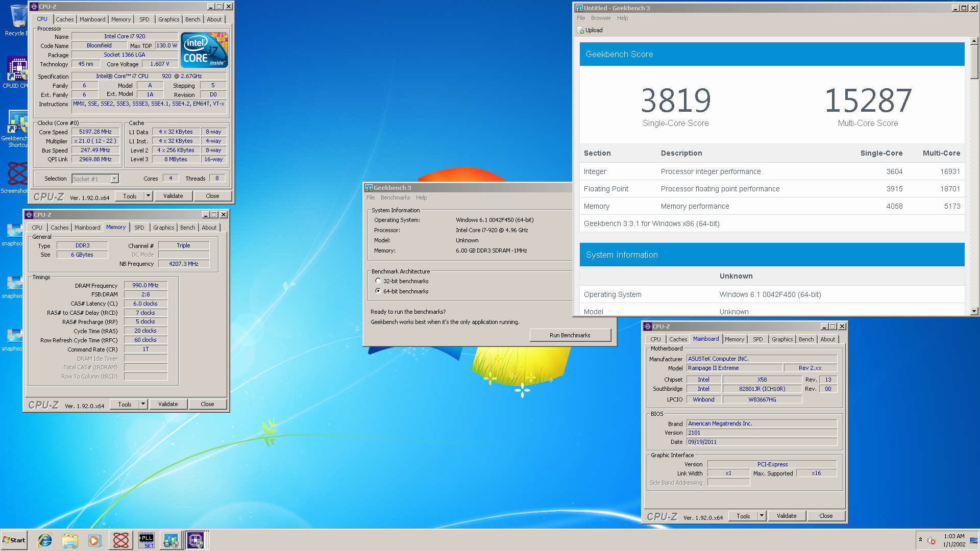Switch to CPU-Z in the taskbar

pyautogui.click(x=196, y=540)
